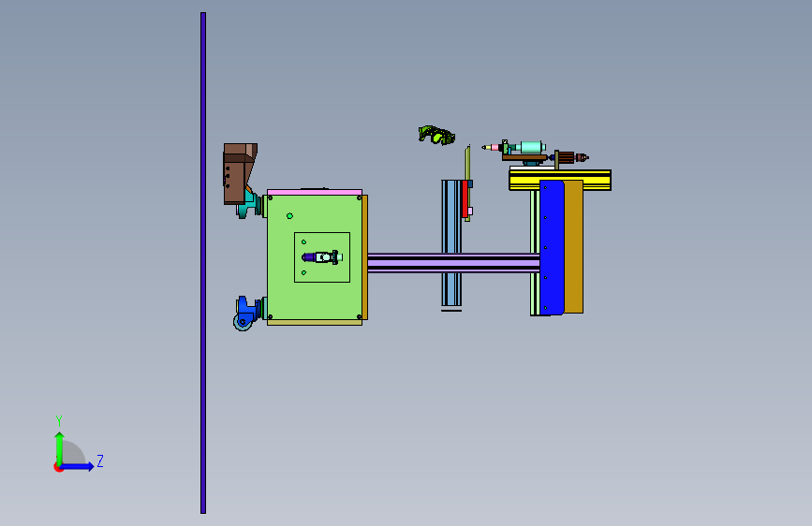The width and height of the screenshot is (812, 526).
Task: Click the brown motor at far right
Action: (x=573, y=157)
